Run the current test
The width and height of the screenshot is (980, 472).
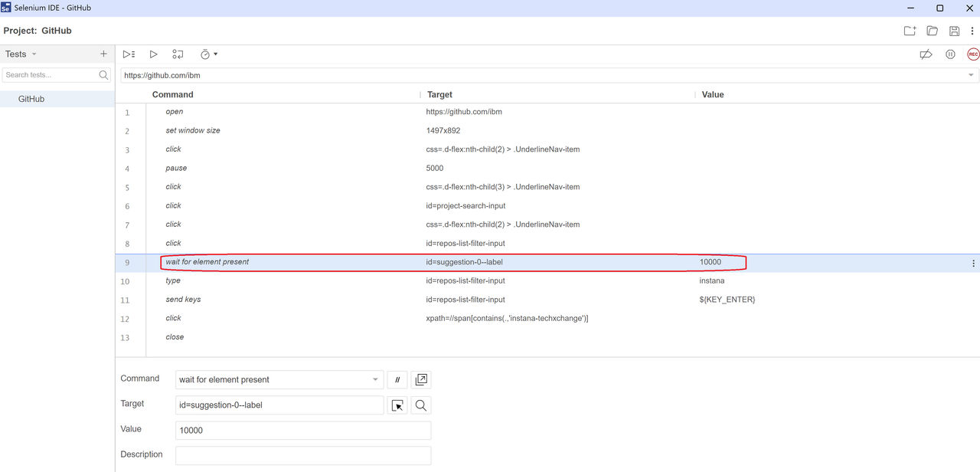(x=153, y=54)
